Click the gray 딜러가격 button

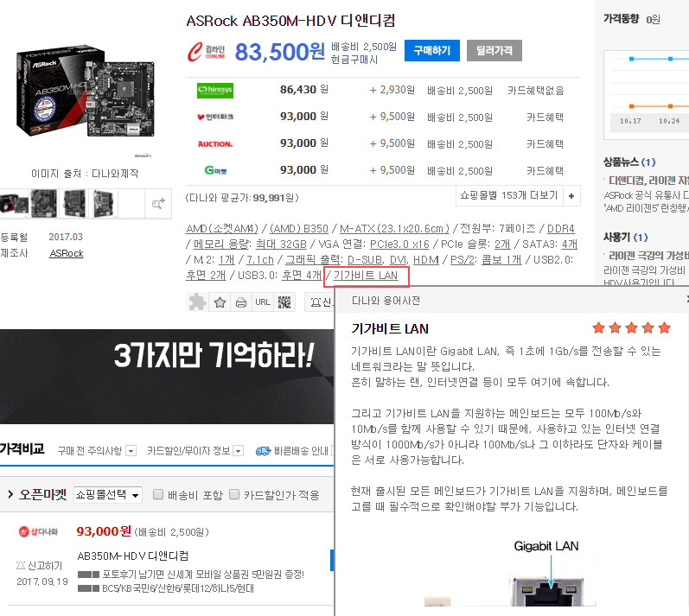coord(494,51)
